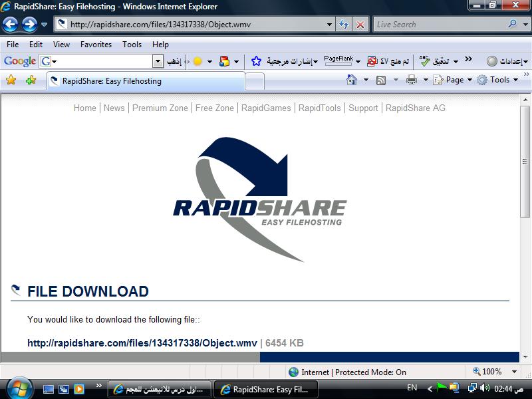Click the PageRank indicator
This screenshot has height=399, width=532.
click(338, 60)
